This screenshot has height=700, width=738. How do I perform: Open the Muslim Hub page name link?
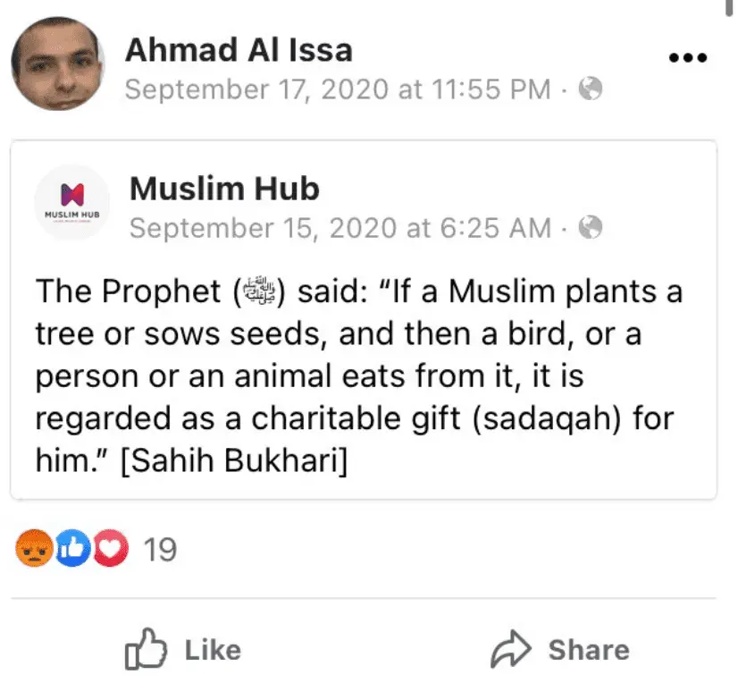224,189
